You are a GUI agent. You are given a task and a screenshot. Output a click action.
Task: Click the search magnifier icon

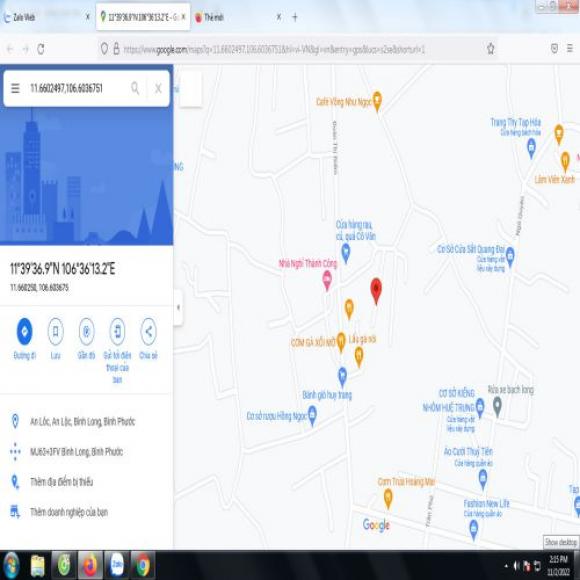(x=135, y=88)
